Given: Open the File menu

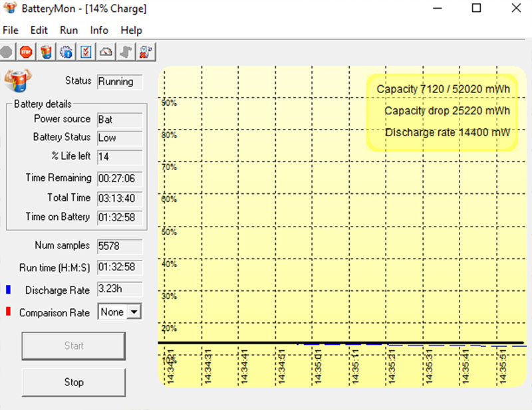Looking at the screenshot, I should pos(10,30).
